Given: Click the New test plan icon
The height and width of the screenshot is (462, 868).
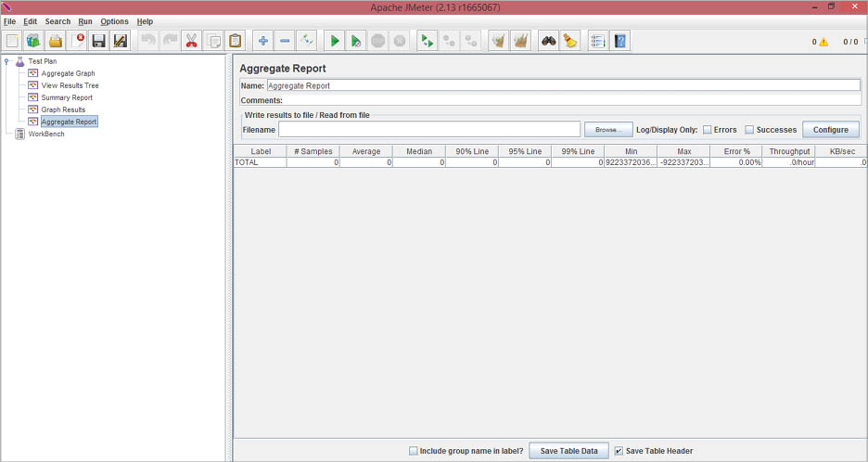Looking at the screenshot, I should pyautogui.click(x=12, y=41).
